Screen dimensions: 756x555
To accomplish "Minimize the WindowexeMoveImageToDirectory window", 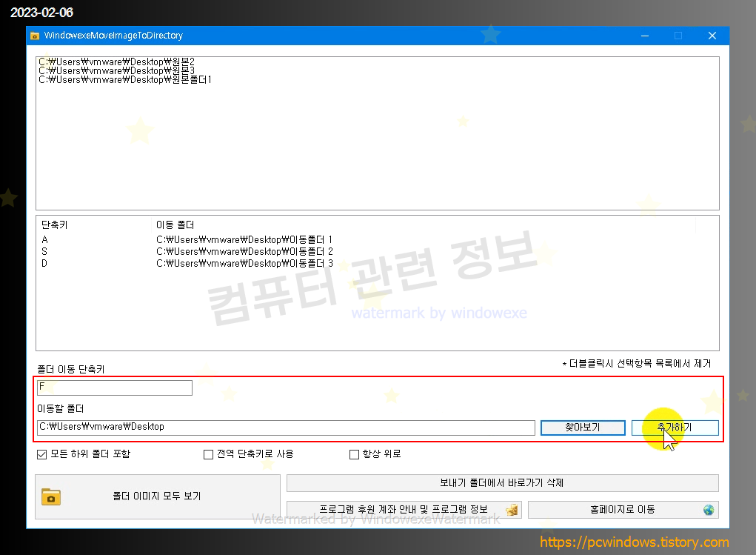I will pyautogui.click(x=645, y=36).
